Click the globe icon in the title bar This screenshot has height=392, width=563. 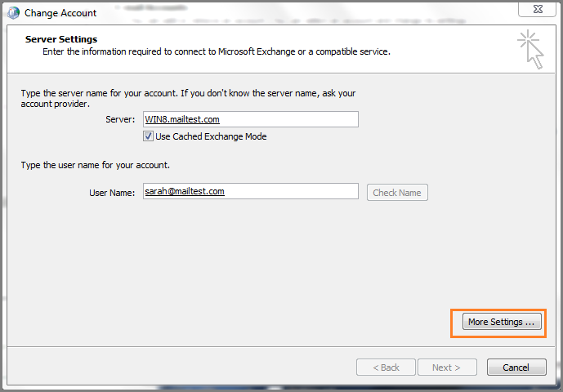pos(12,13)
